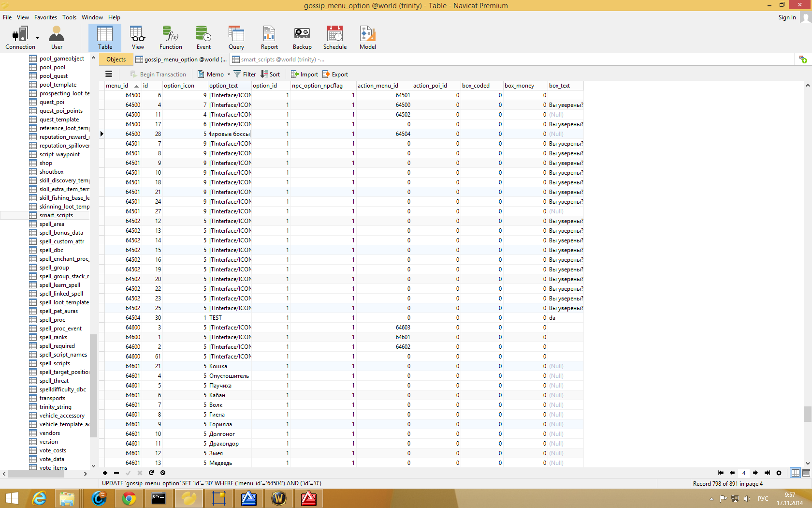Open the Function tool

pyautogui.click(x=171, y=38)
